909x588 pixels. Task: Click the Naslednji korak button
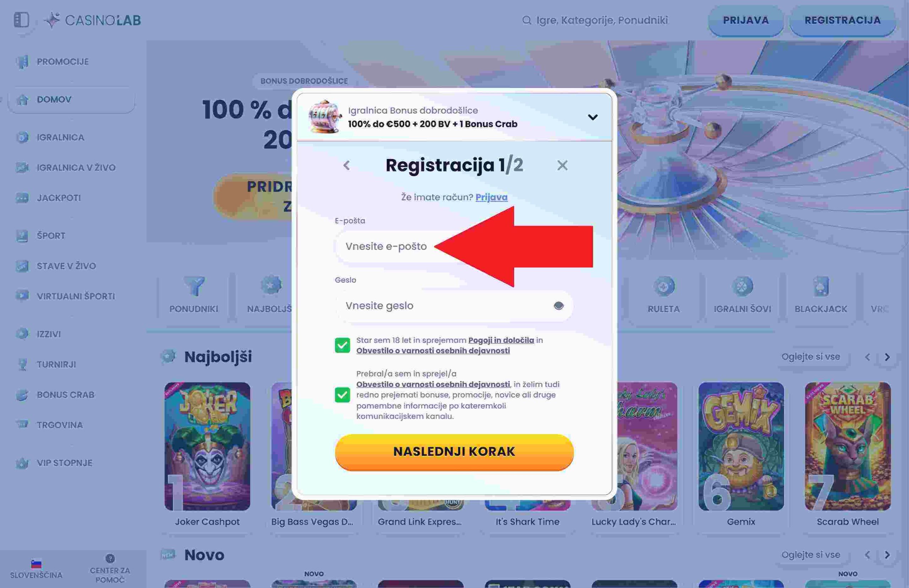(454, 452)
